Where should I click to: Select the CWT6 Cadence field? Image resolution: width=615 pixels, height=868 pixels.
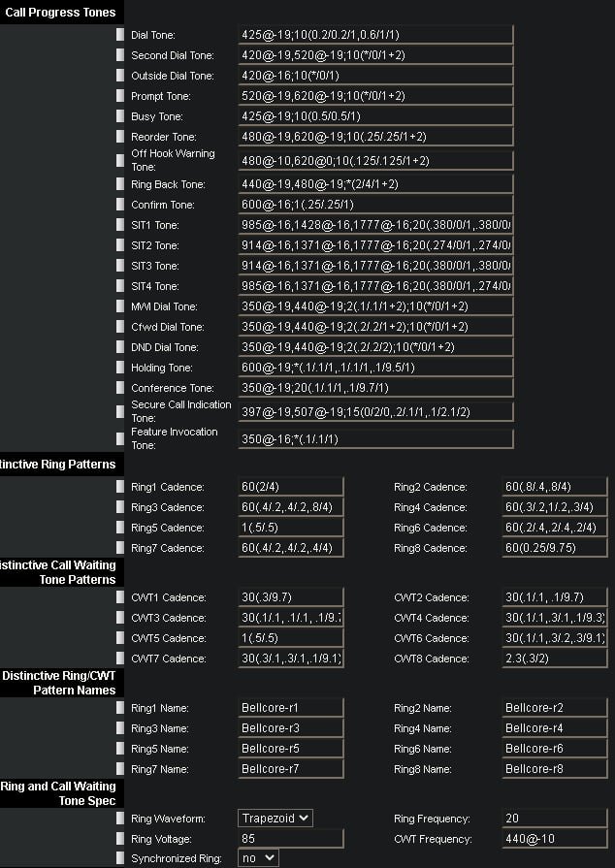coord(555,638)
